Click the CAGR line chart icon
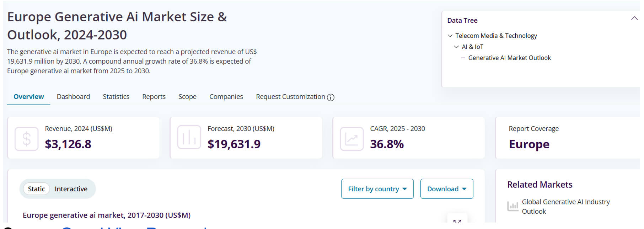The height and width of the screenshot is (229, 644). [x=351, y=139]
